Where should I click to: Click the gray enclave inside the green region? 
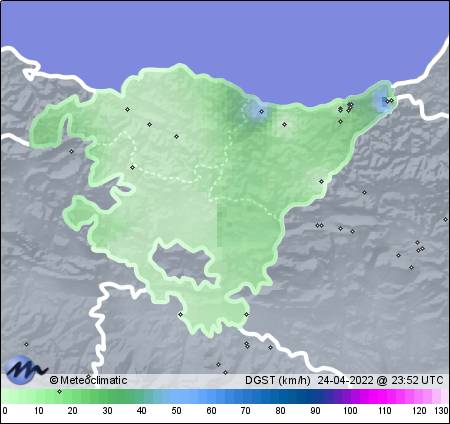click(x=182, y=263)
